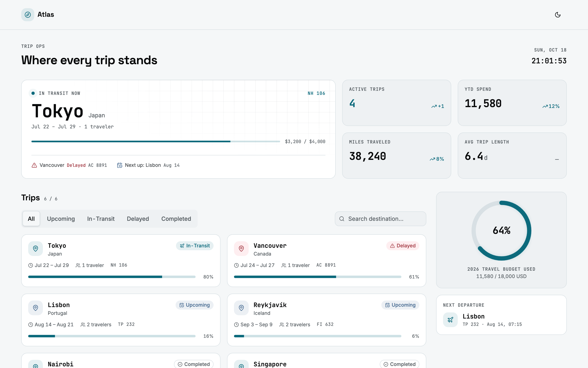
Task: Toggle dark mode with the moon icon
Action: 558,15
